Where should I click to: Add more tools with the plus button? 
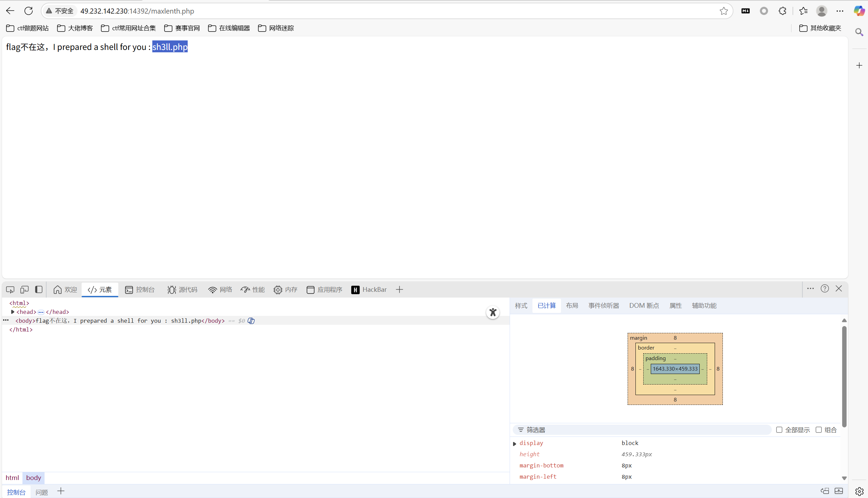(399, 290)
